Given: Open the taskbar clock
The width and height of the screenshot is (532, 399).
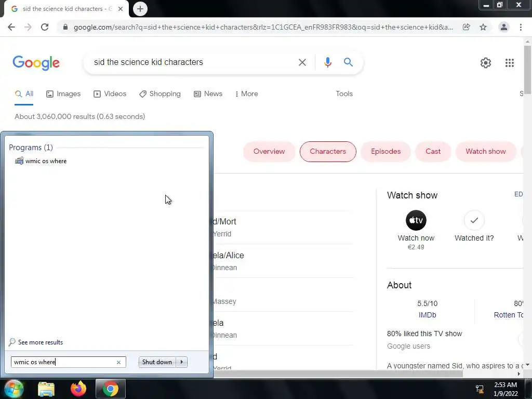Looking at the screenshot, I should (506, 389).
